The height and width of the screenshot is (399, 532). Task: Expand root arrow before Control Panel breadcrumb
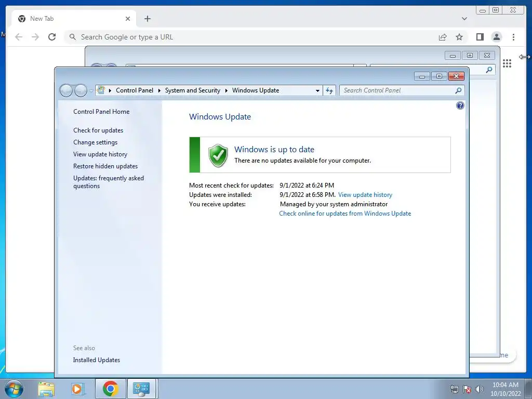click(110, 90)
